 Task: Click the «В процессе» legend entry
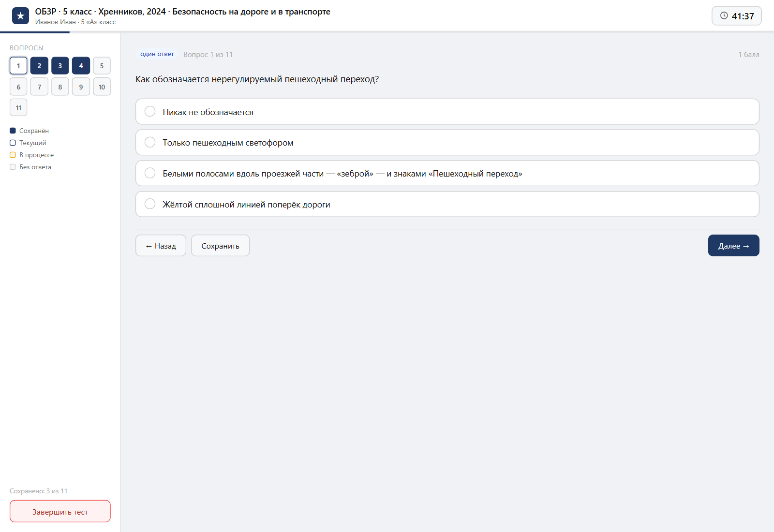pyautogui.click(x=32, y=155)
